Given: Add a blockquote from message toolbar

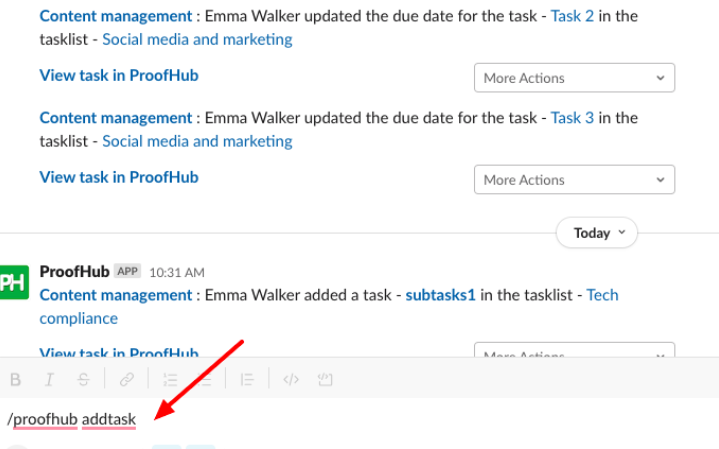Looking at the screenshot, I should tap(247, 379).
